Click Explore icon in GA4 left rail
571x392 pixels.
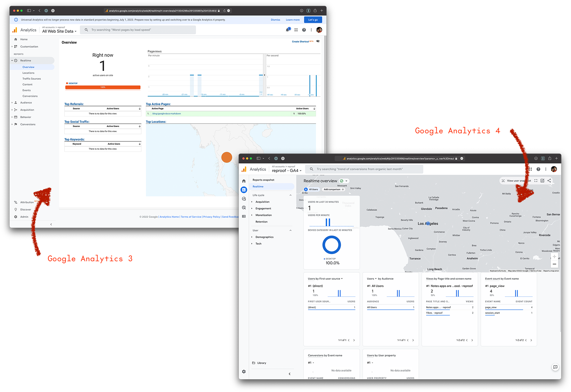(x=244, y=199)
